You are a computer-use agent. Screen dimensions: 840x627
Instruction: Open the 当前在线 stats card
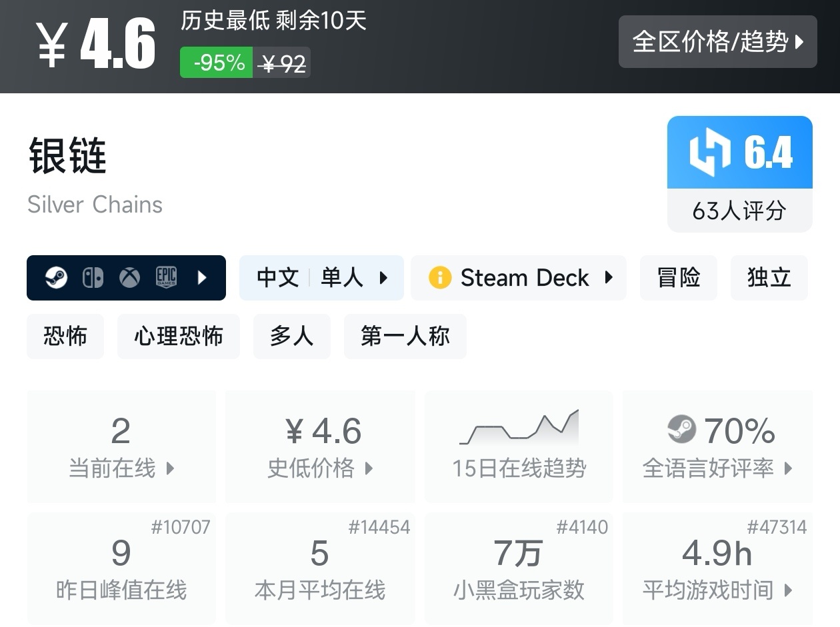121,446
